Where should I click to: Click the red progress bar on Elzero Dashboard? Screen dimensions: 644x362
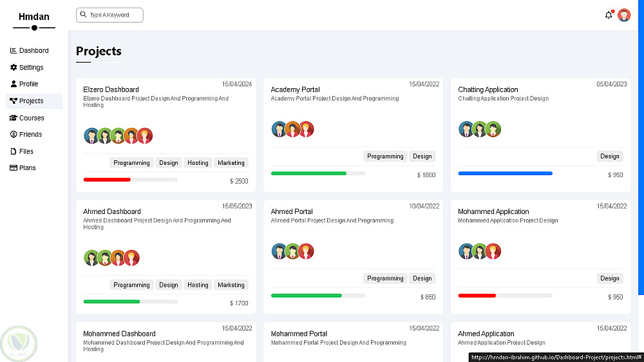pos(107,180)
